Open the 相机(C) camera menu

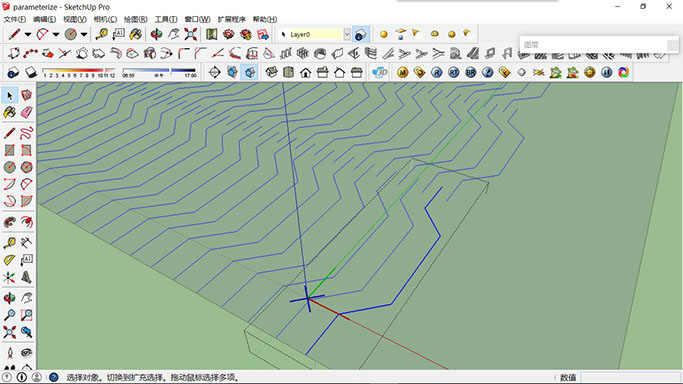(105, 19)
